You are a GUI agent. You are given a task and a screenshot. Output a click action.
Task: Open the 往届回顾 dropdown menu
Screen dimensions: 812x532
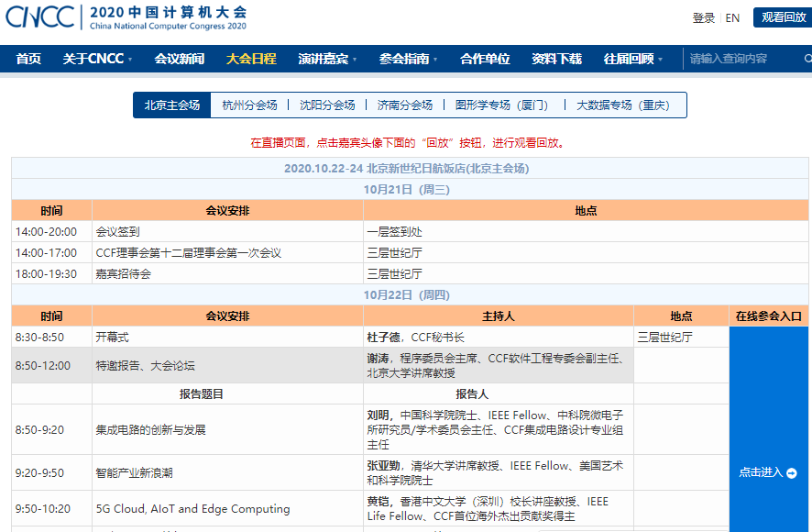[x=632, y=59]
